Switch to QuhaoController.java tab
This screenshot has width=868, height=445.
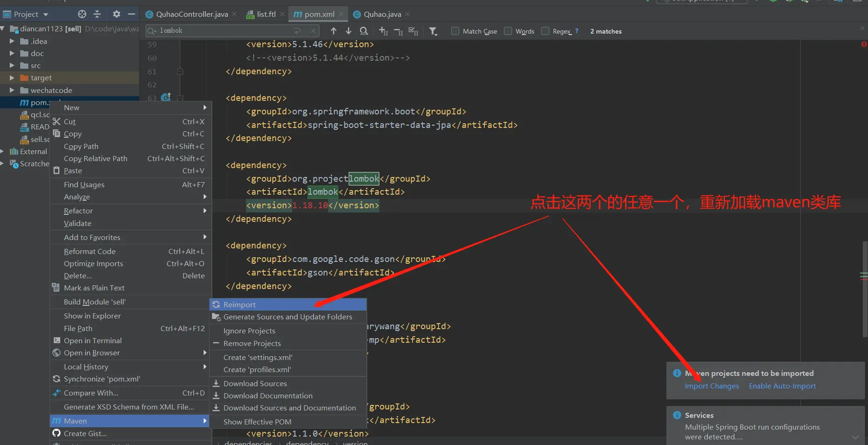[192, 14]
